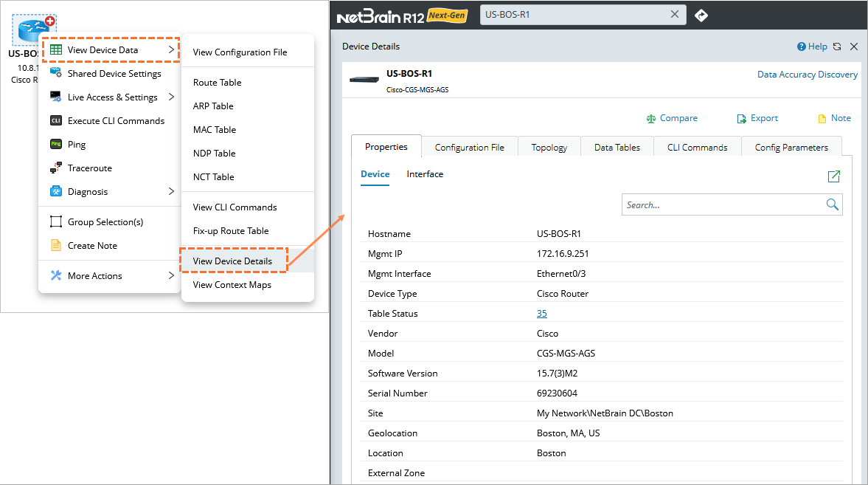Click the Compare scales icon
The image size is (868, 485).
[x=651, y=119]
